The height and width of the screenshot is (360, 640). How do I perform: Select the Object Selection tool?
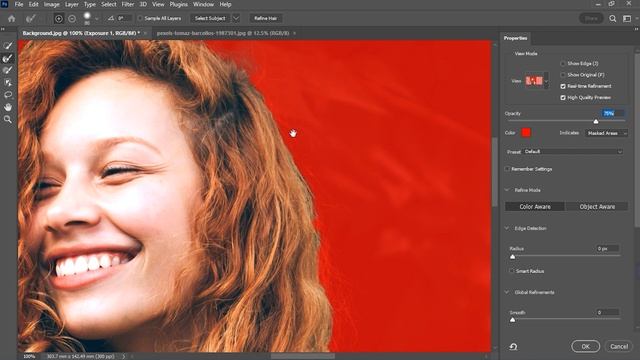(x=8, y=82)
